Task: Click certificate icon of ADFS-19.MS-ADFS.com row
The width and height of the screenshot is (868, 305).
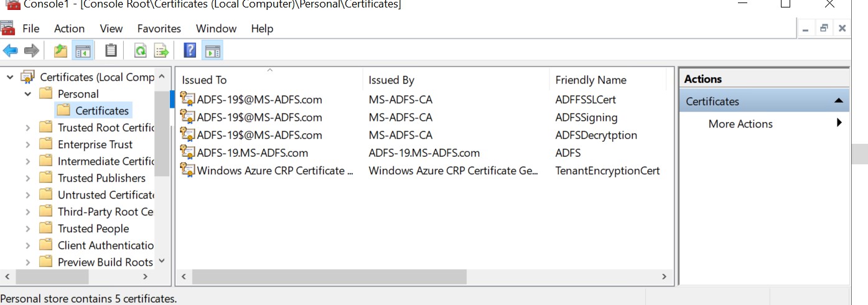Action: [x=187, y=152]
